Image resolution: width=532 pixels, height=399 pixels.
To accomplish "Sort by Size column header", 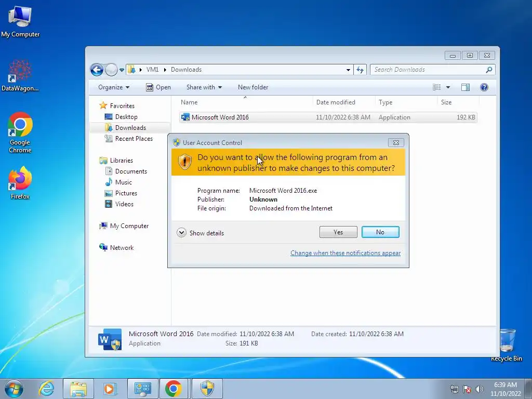I will tap(458, 102).
